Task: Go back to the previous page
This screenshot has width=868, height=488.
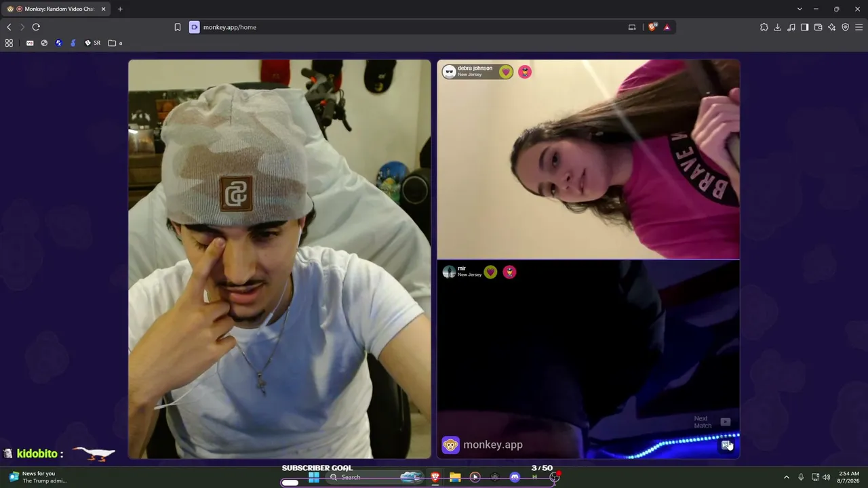Action: 9,27
